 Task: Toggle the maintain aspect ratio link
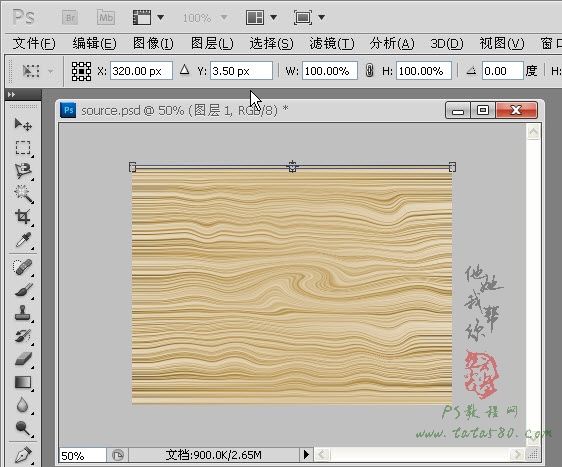(x=369, y=70)
